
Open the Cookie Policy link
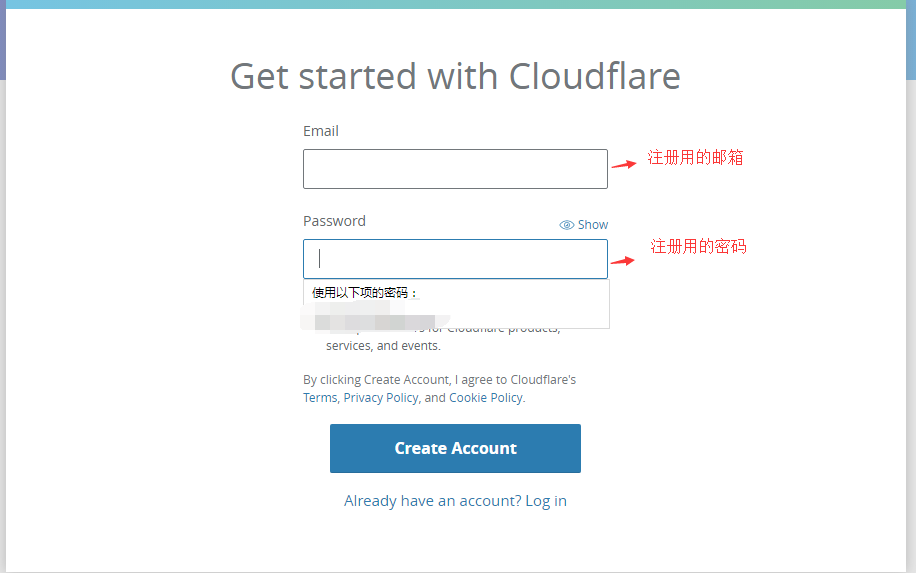pyautogui.click(x=486, y=398)
